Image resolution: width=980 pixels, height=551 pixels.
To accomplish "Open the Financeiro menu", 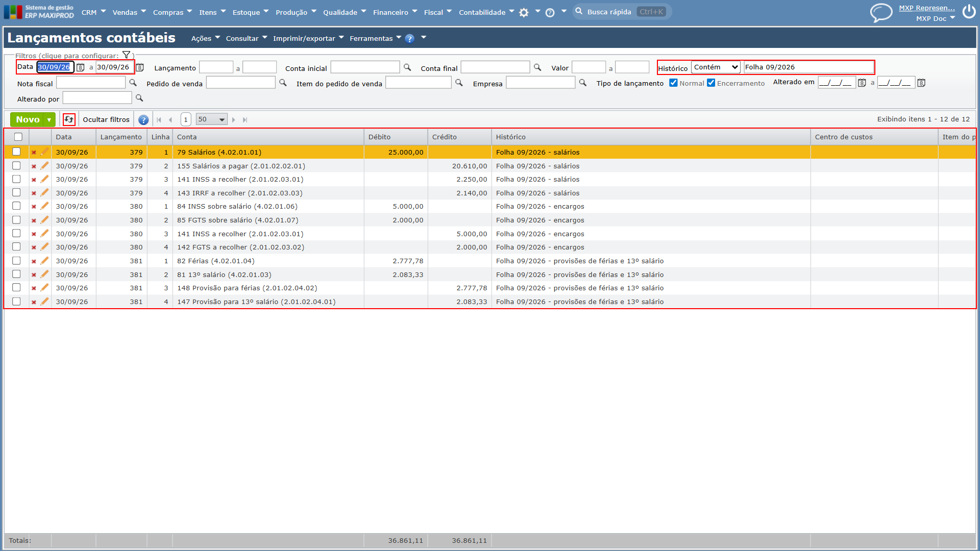I will click(x=395, y=12).
